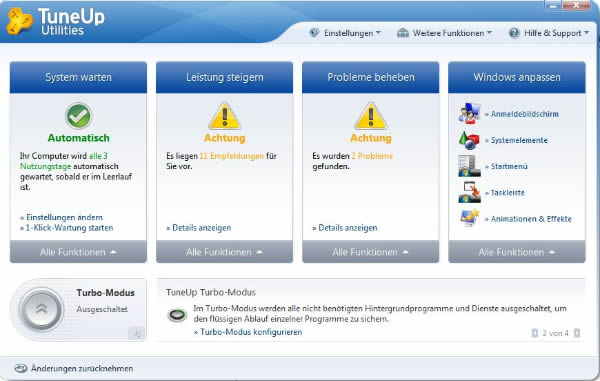Click the 2 von 4 page indicator
Screen dimensions: 600x381
tap(555, 333)
